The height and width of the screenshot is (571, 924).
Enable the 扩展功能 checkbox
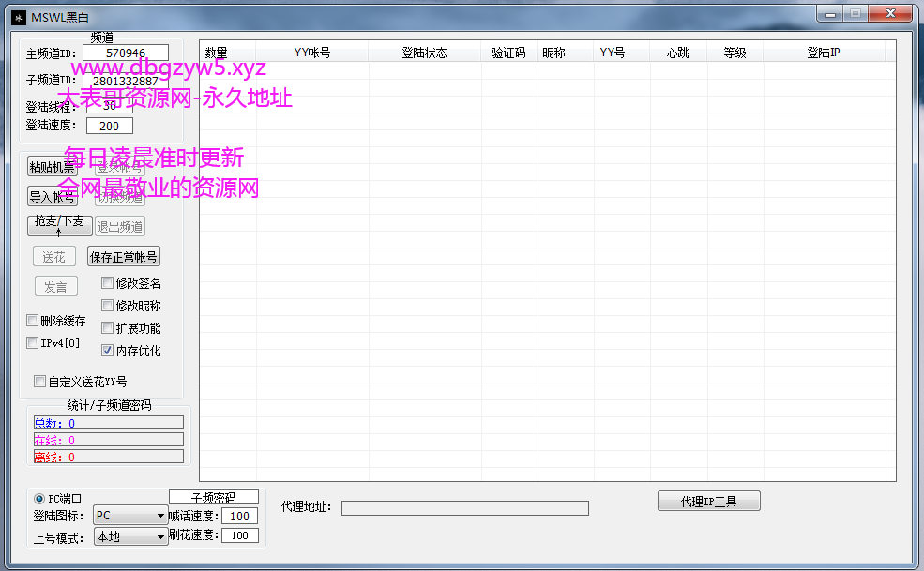(108, 327)
